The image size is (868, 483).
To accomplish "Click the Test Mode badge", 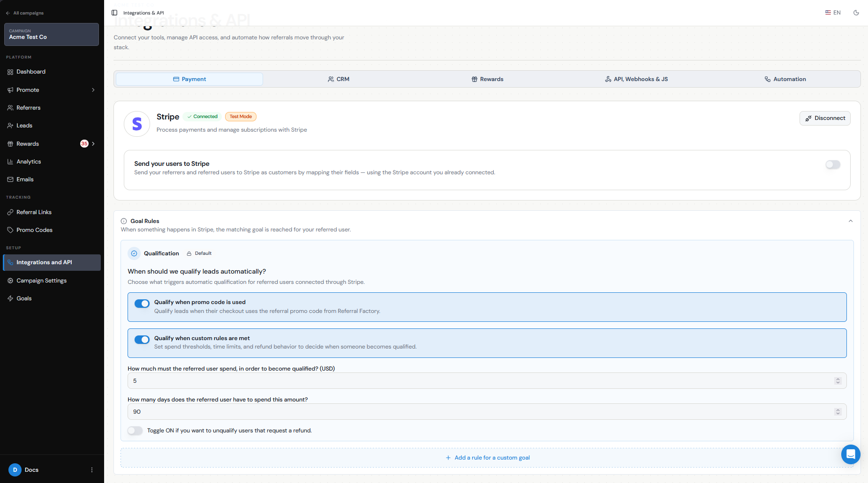I will [241, 117].
